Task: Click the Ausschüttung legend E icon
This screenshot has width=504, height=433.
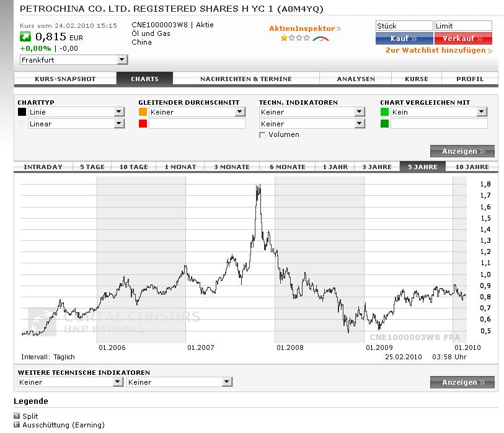Action: pos(17,425)
